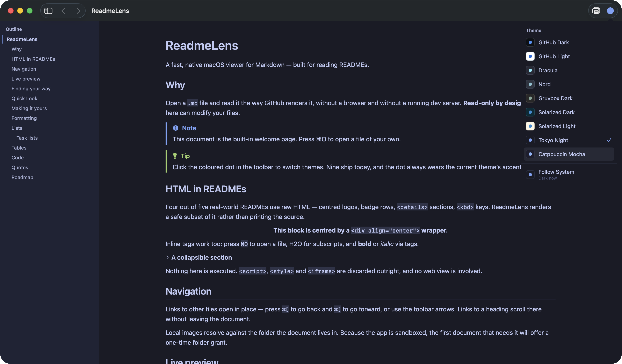Select Tables in the outline
The image size is (622, 364).
click(x=19, y=148)
